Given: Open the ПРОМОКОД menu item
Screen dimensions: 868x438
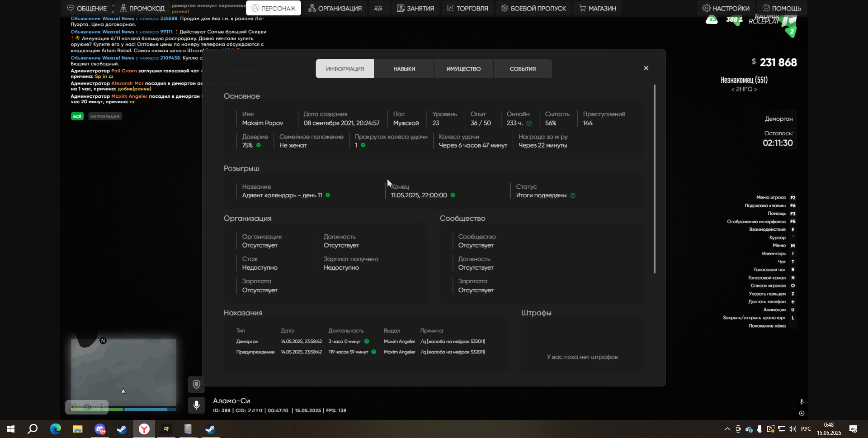Looking at the screenshot, I should click(142, 8).
